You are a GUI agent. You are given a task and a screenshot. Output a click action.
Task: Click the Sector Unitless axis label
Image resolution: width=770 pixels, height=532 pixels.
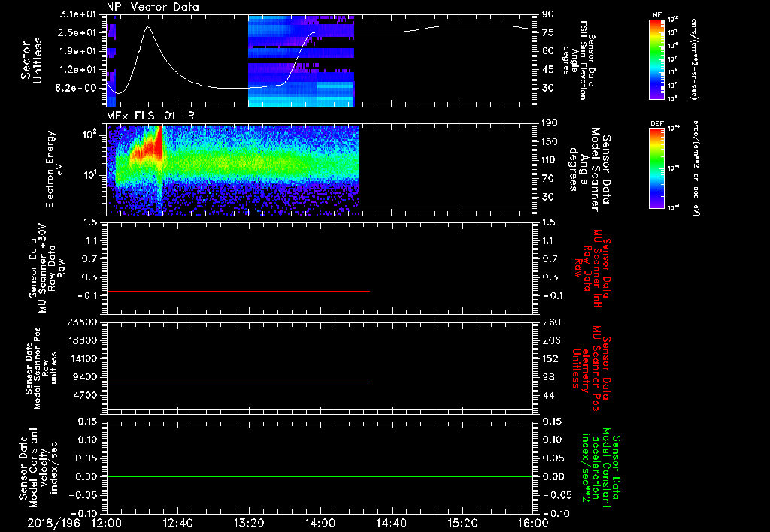pos(31,60)
